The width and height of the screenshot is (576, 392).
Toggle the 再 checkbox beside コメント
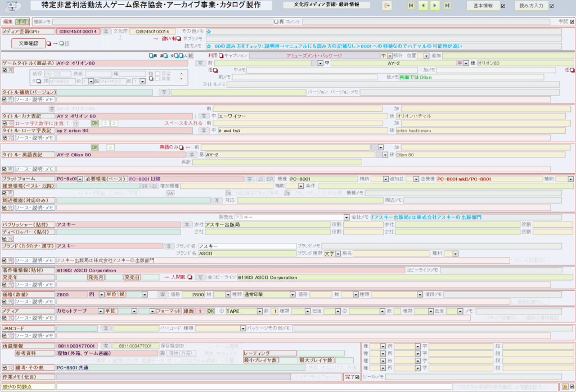(x=276, y=22)
